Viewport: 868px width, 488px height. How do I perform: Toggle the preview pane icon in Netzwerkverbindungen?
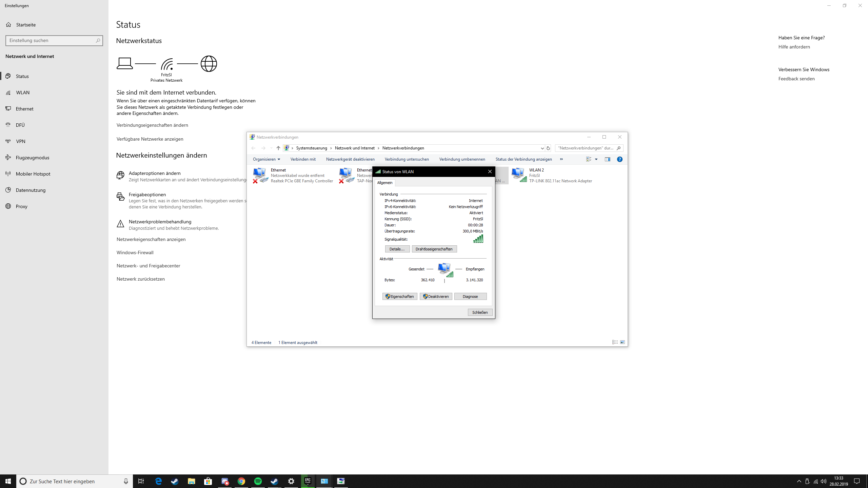coord(607,159)
